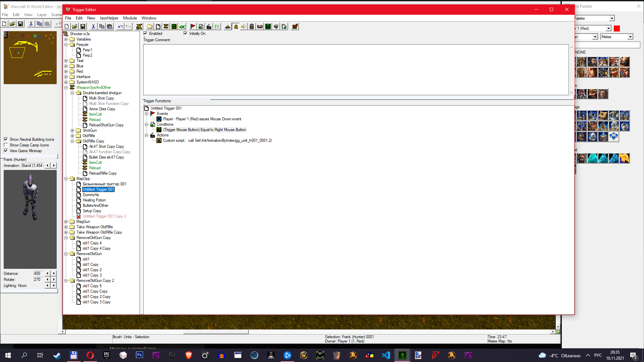644x362 pixels.
Task: Select the Healing Potion trigger
Action: point(94,200)
